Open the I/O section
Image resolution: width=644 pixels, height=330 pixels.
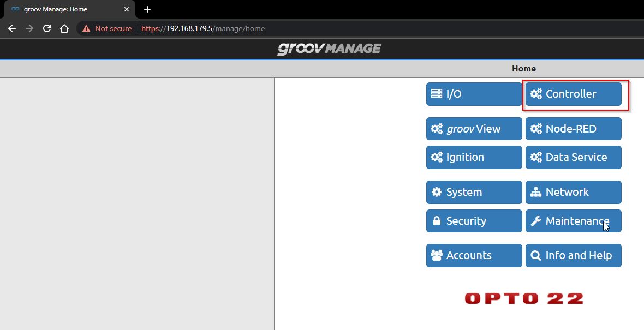tap(474, 94)
